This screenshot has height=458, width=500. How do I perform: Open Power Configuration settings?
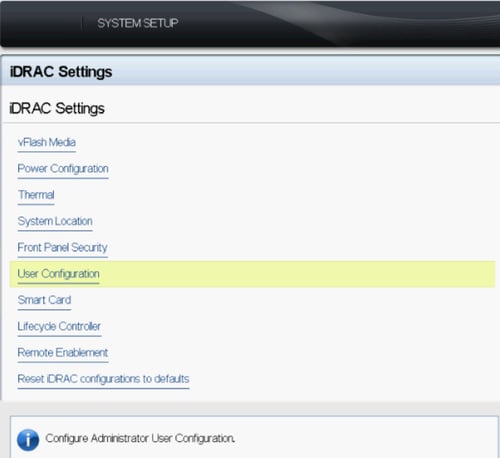63,169
